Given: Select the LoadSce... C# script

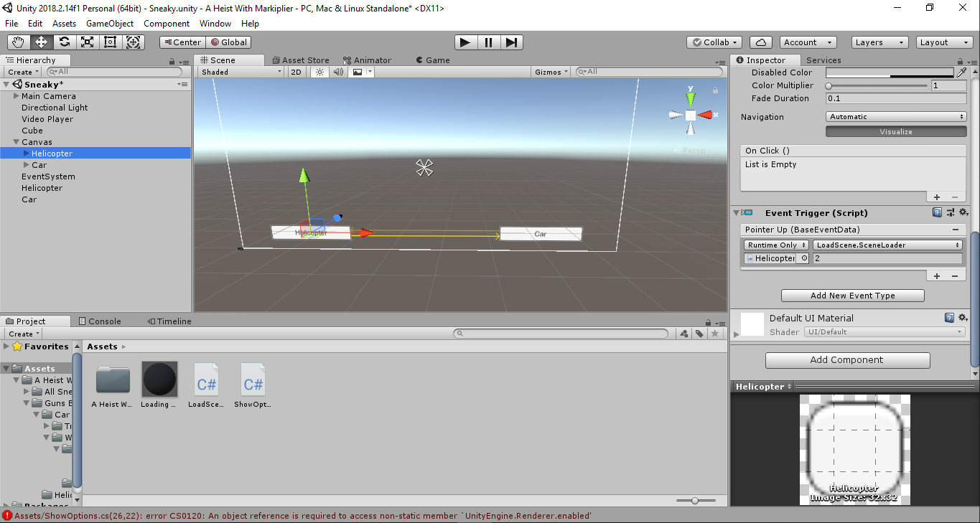Looking at the screenshot, I should (x=206, y=385).
